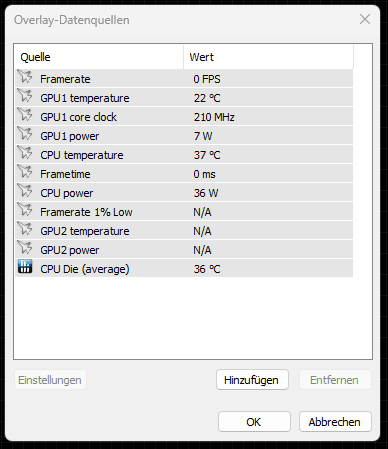Image resolution: width=388 pixels, height=449 pixels.
Task: Click the Hinzufügen button
Action: tap(252, 380)
